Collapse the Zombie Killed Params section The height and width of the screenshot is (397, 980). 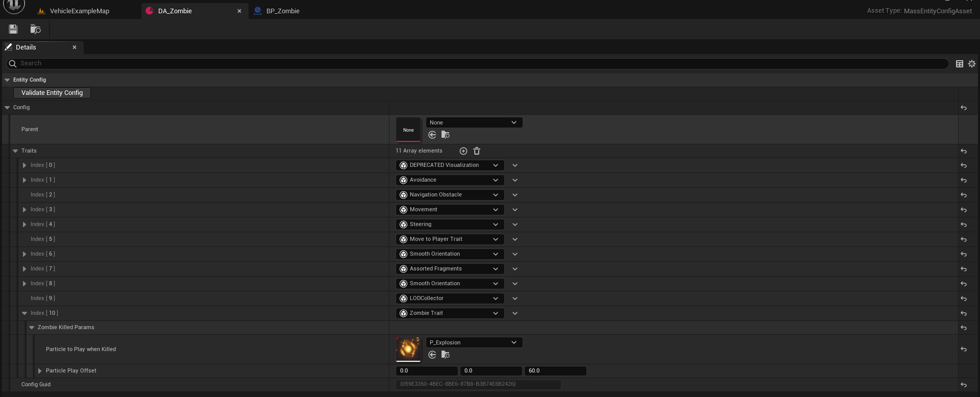pos(32,328)
